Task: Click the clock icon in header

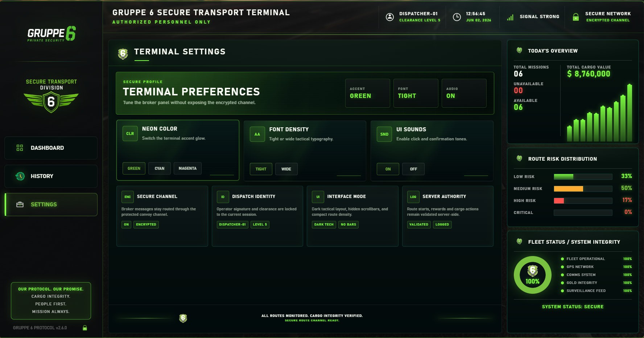Action: coord(457,17)
